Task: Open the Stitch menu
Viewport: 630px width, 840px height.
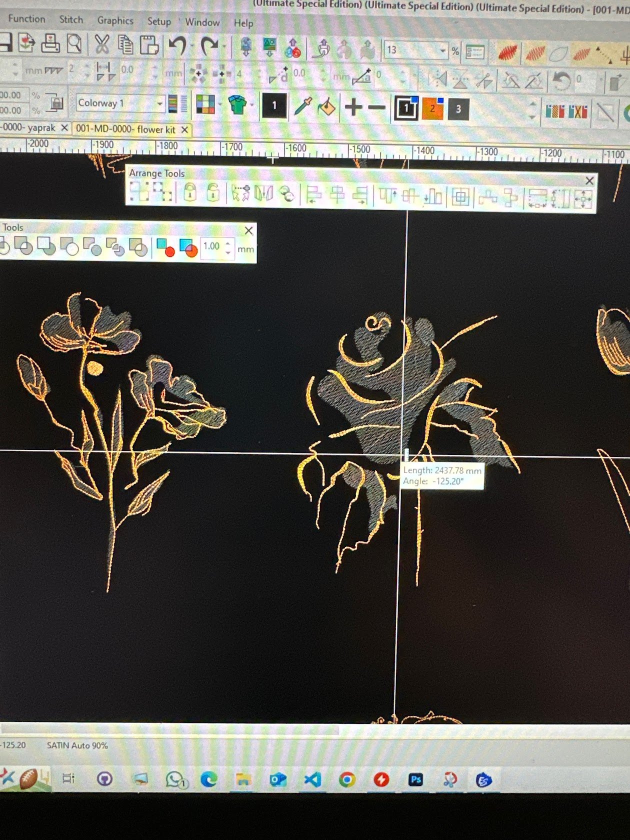Action: (x=71, y=19)
